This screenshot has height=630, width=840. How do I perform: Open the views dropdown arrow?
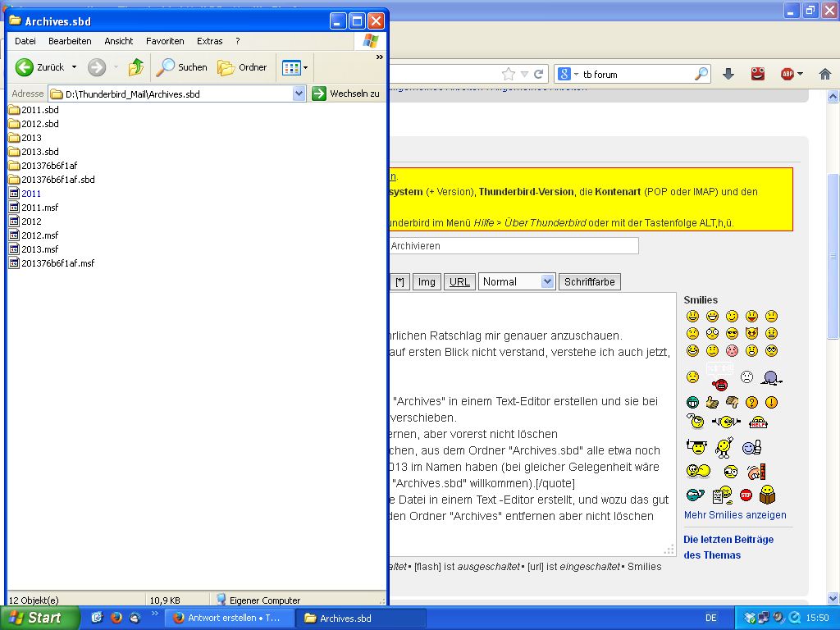(x=305, y=68)
